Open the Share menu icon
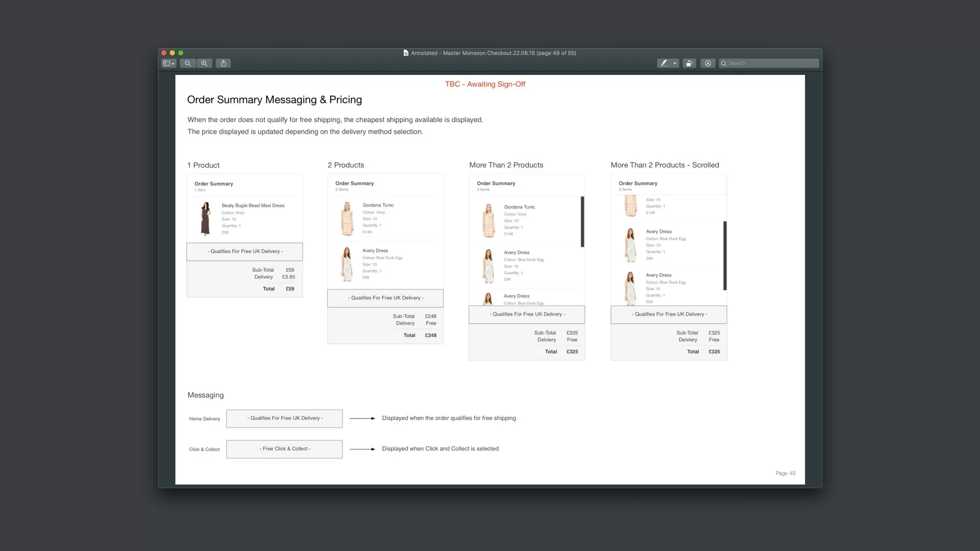This screenshot has width=980, height=551. click(x=223, y=63)
